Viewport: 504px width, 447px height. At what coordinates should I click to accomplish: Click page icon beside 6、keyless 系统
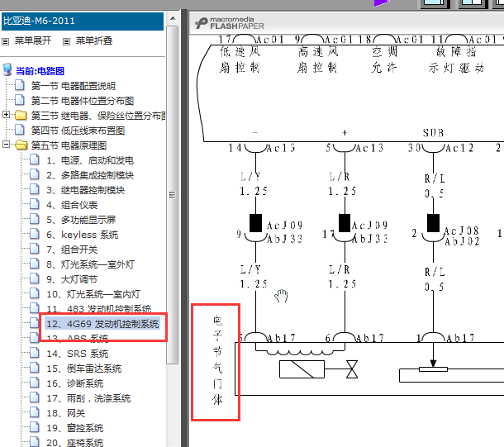(x=35, y=234)
